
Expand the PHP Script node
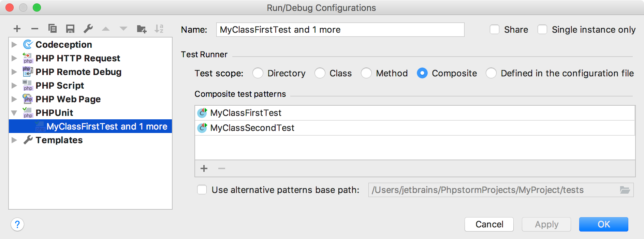[14, 85]
